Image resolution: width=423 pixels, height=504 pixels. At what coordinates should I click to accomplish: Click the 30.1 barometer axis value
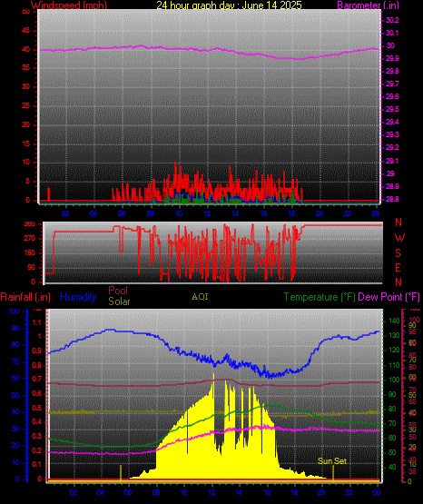point(392,33)
